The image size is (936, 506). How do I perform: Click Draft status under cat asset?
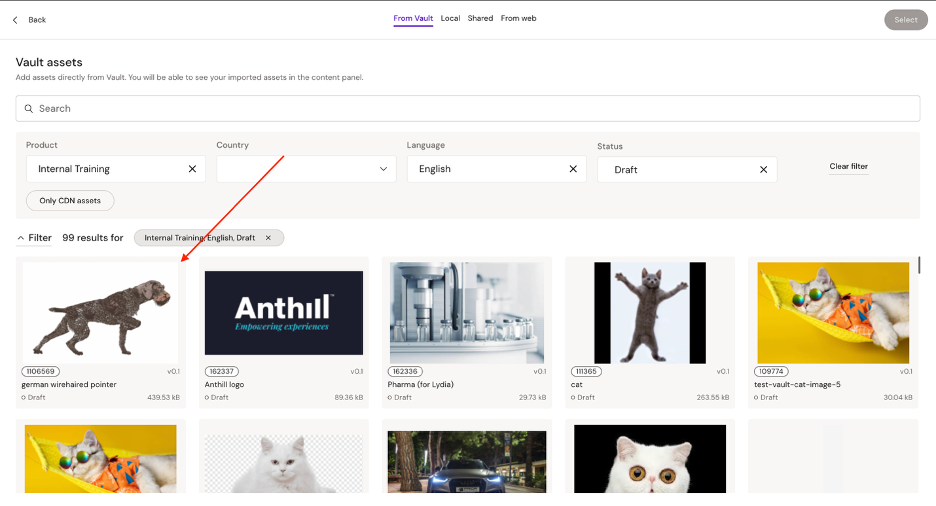click(x=583, y=397)
